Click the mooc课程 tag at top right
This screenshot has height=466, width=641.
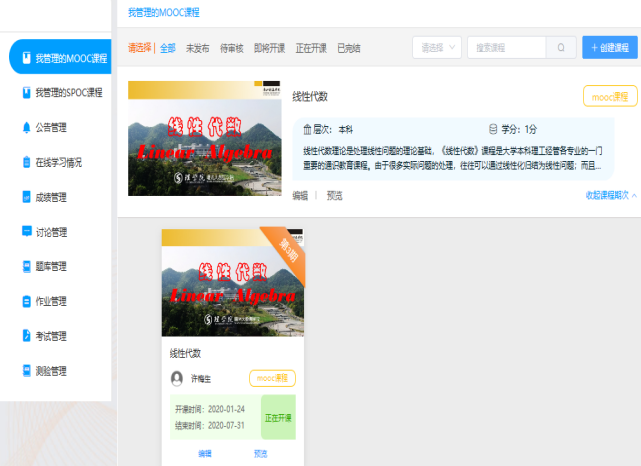point(609,96)
